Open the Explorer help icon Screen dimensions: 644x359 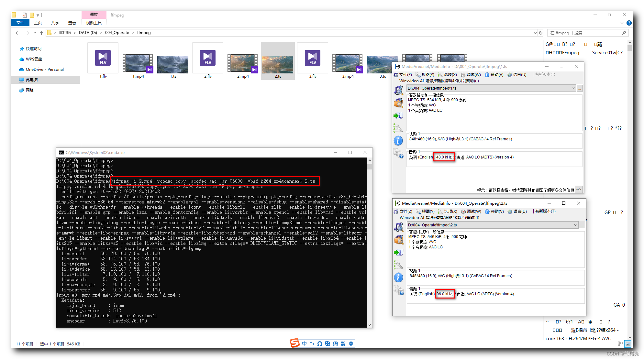pos(629,23)
